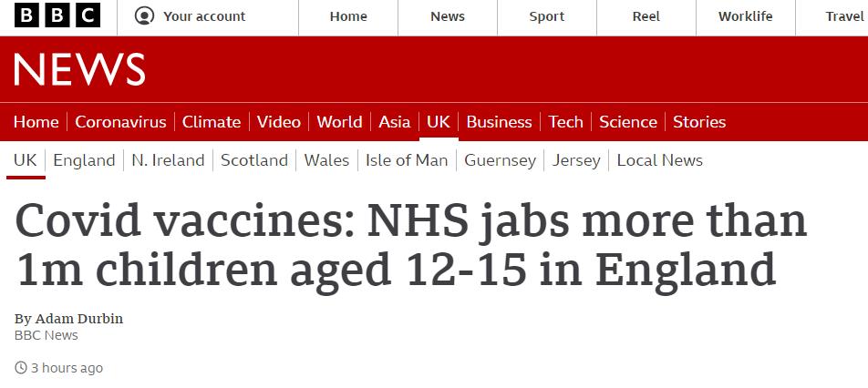Click the clock icon beside timestamp

21,368
